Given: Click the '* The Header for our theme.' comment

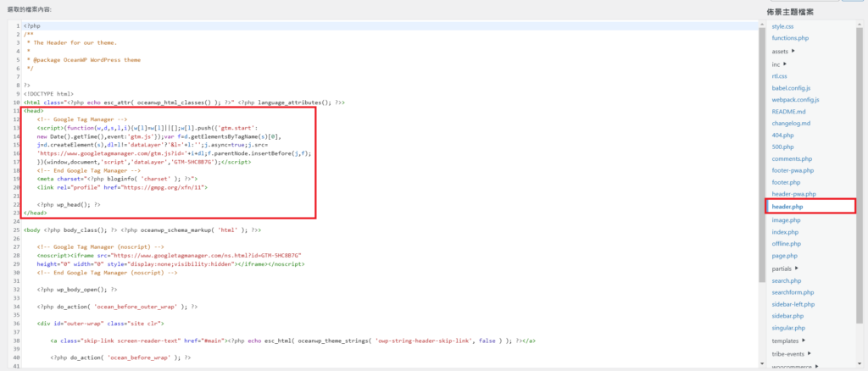Looking at the screenshot, I should (x=71, y=42).
